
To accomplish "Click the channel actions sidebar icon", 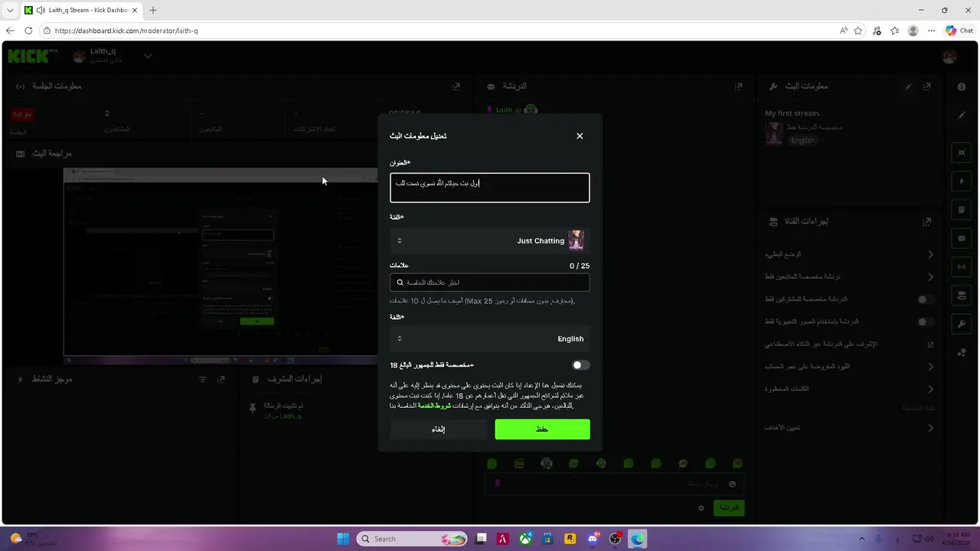I will click(962, 295).
